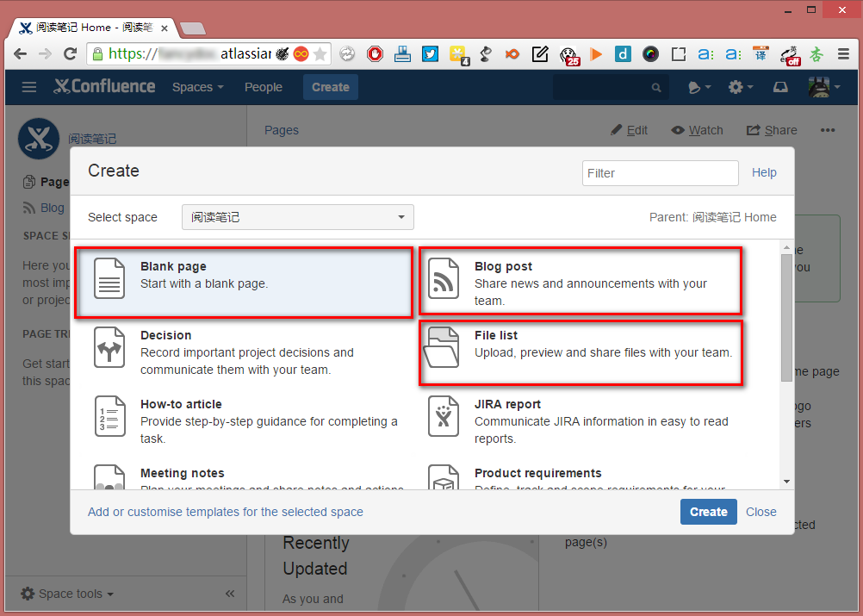Select the Blog post template
This screenshot has width=863, height=616.
point(581,282)
